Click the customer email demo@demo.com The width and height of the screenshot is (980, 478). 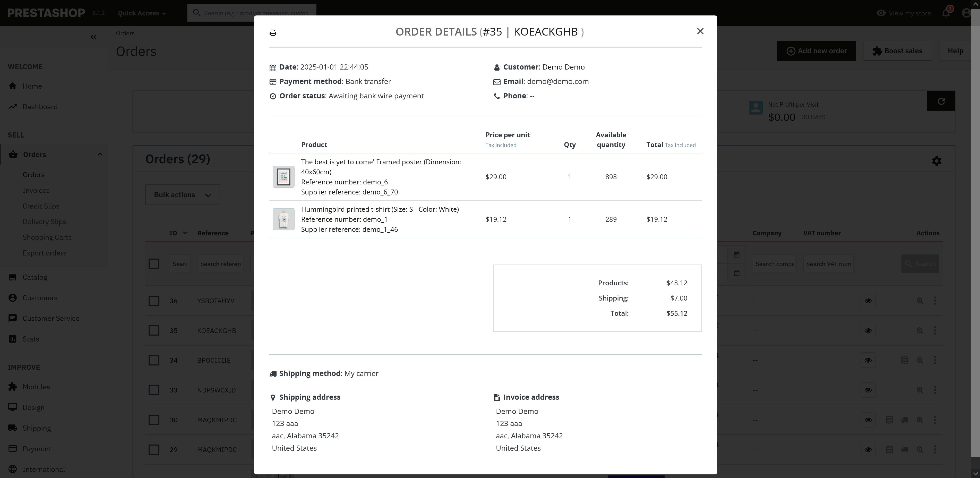tap(558, 81)
